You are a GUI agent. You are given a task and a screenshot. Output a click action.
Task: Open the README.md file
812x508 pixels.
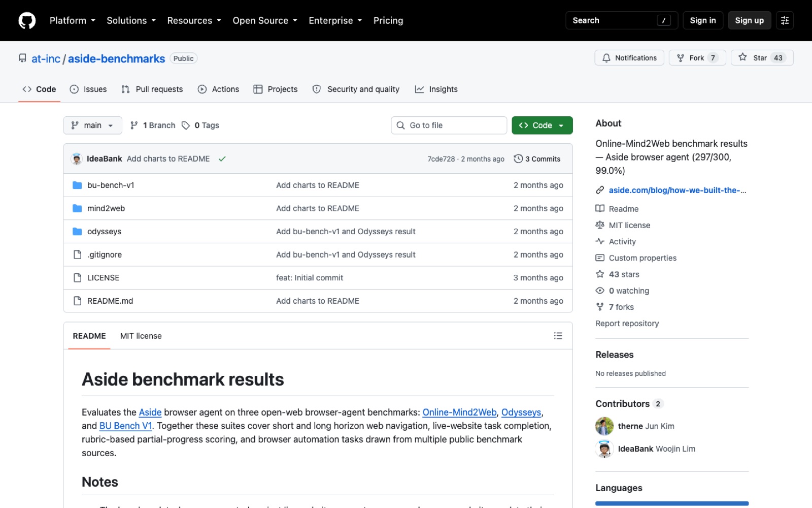(110, 301)
